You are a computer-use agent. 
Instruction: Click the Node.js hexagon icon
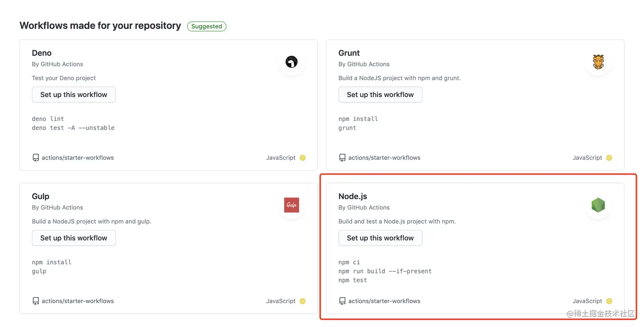tap(598, 205)
